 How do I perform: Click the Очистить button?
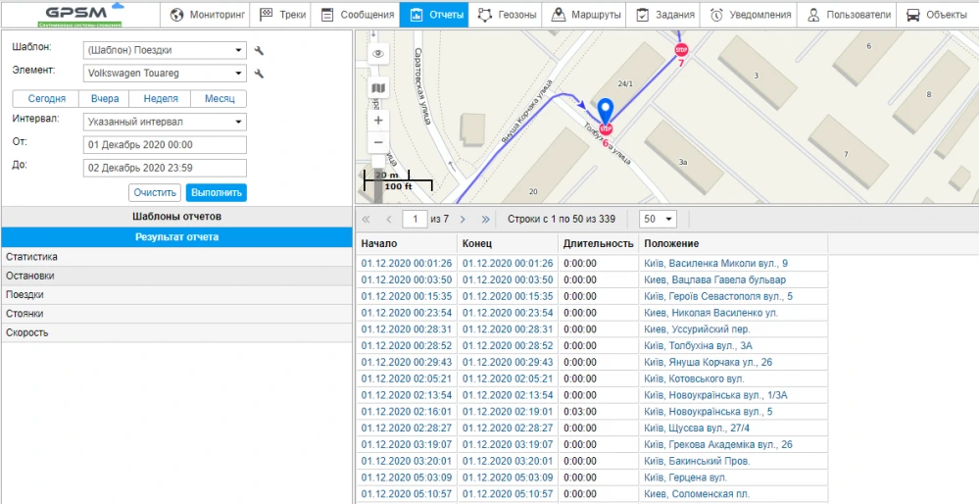(155, 193)
